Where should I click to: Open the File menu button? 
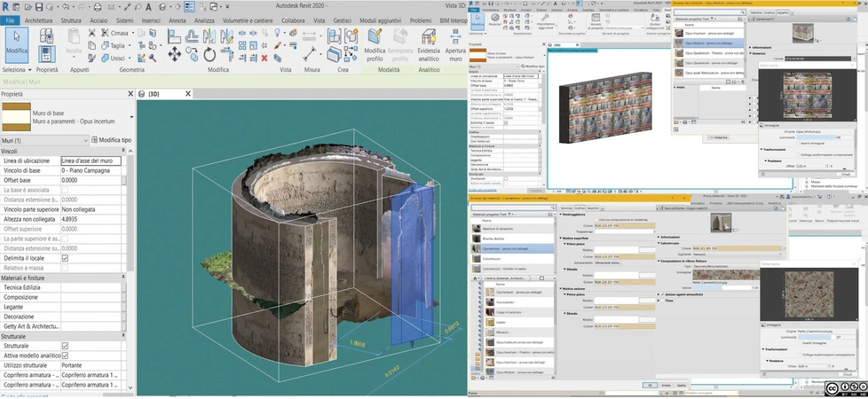point(11,20)
